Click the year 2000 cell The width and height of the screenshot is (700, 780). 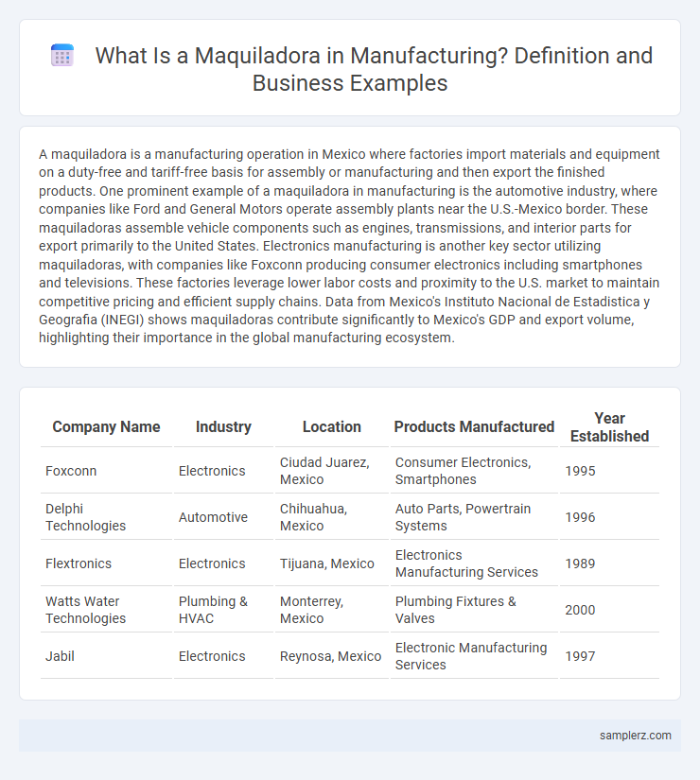pyautogui.click(x=609, y=610)
